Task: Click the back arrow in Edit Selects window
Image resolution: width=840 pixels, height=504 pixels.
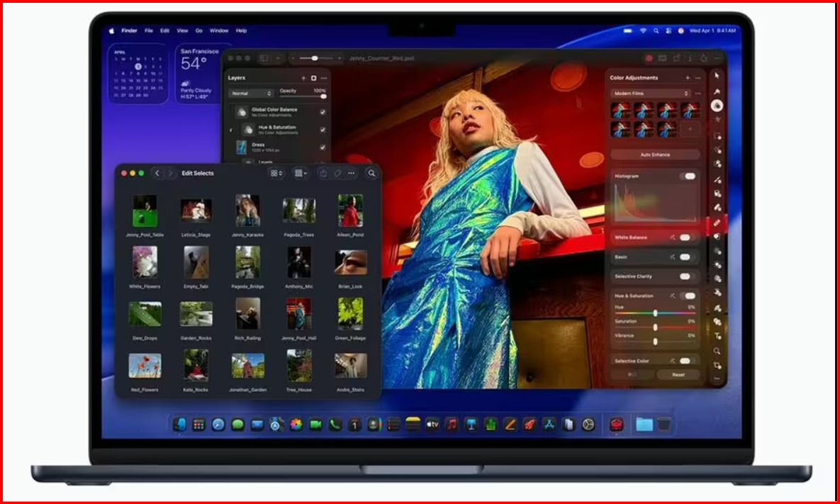Action: 157,173
